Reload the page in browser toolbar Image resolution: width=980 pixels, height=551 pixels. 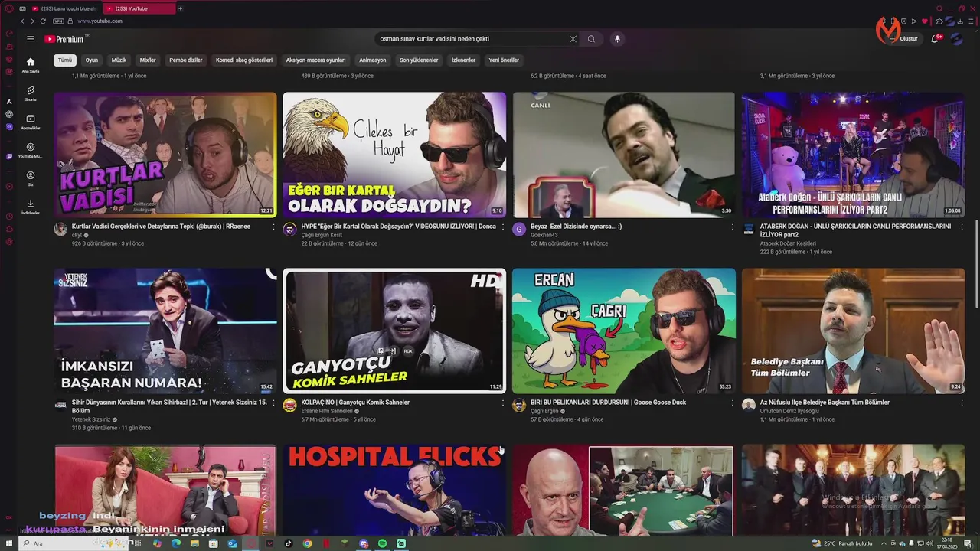[x=43, y=21]
